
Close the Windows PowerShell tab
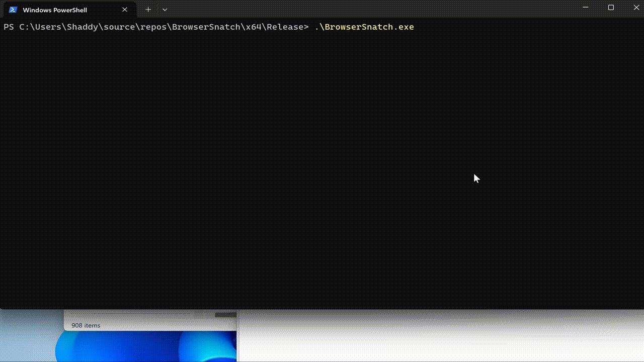tap(125, 10)
